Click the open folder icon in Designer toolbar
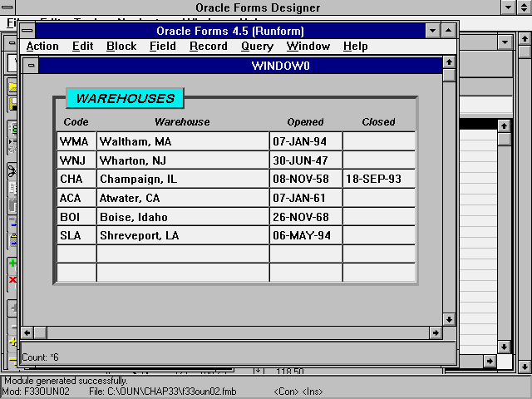 click(12, 86)
